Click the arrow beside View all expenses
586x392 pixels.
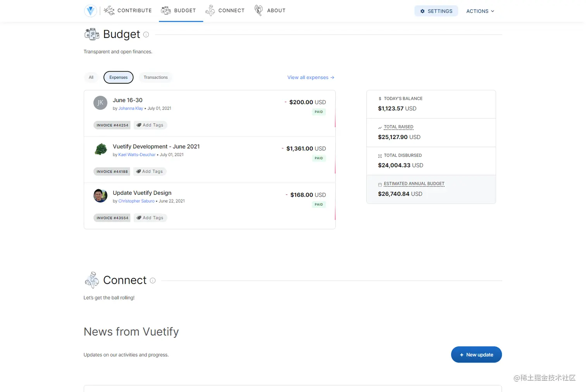point(332,77)
